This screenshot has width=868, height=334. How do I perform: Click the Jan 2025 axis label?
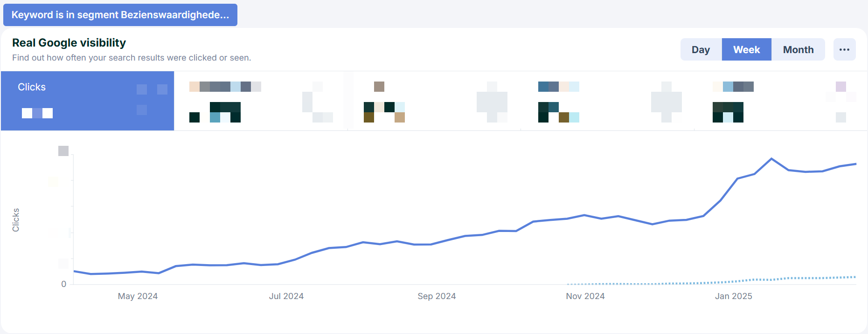point(733,296)
